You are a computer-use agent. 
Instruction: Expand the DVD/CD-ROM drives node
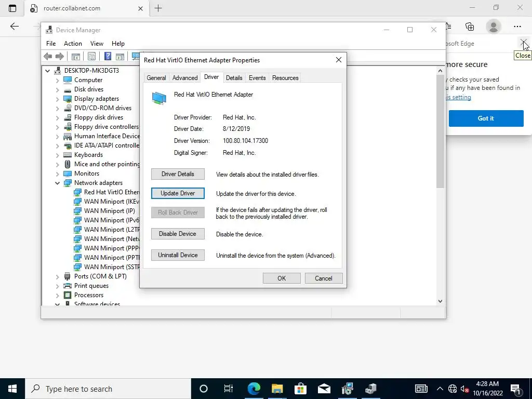coord(57,109)
